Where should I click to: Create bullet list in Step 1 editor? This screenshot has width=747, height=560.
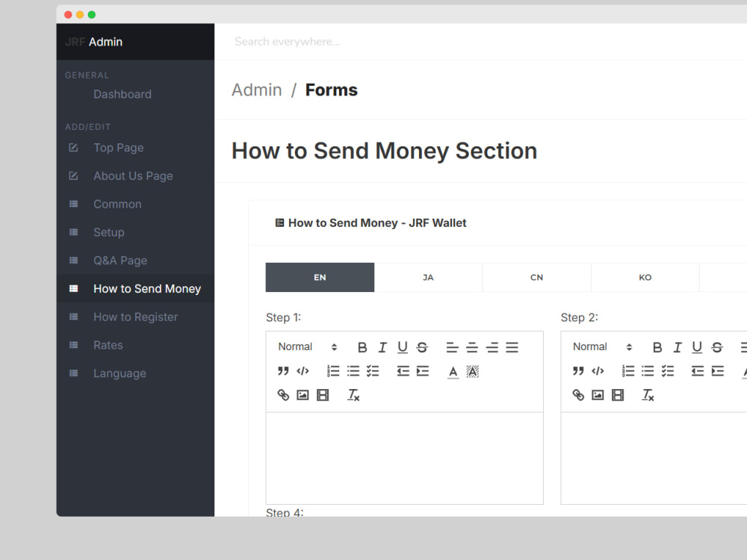pos(353,371)
